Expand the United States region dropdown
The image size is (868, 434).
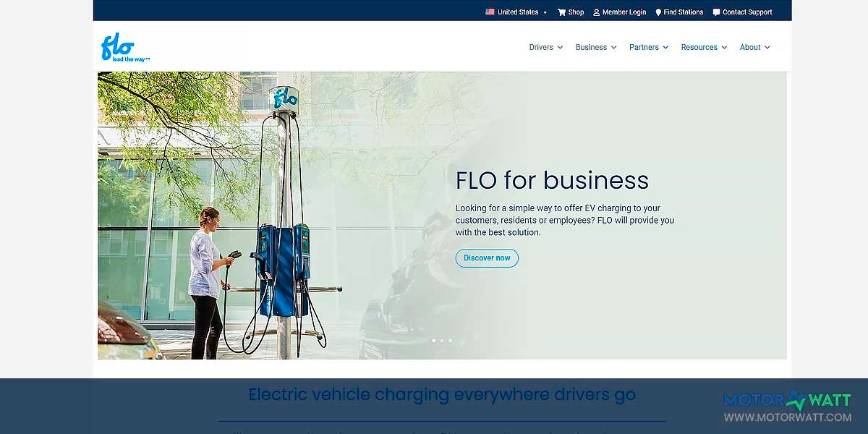click(x=544, y=12)
